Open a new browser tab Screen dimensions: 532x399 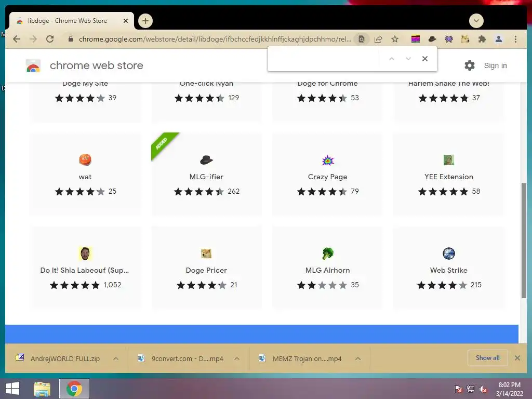tap(145, 21)
